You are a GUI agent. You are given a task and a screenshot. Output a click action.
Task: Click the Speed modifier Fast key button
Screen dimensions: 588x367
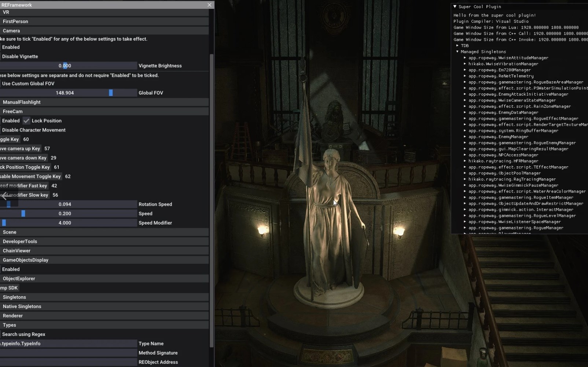click(24, 186)
